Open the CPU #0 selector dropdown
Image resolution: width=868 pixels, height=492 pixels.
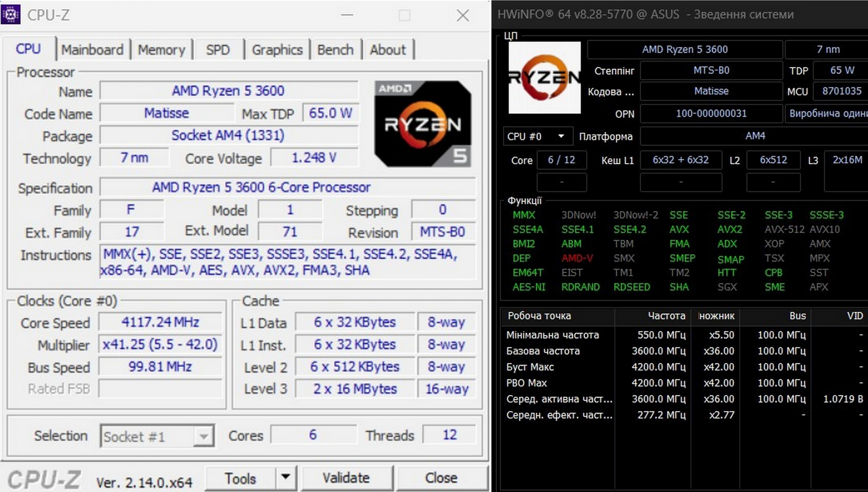[x=561, y=136]
